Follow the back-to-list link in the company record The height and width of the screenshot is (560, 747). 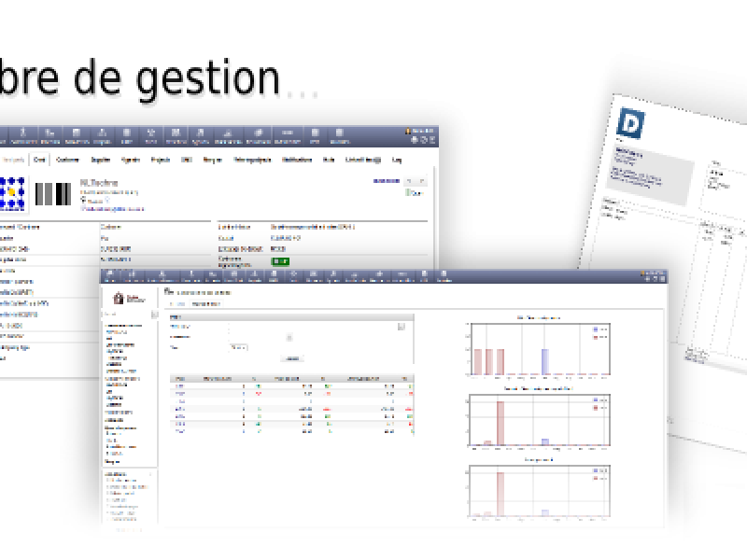pyautogui.click(x=386, y=181)
